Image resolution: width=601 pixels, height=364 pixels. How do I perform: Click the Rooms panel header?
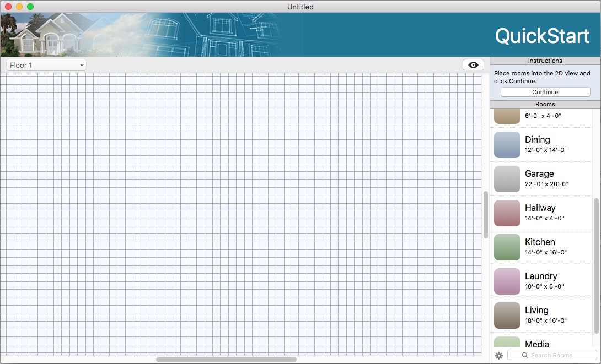pos(545,104)
